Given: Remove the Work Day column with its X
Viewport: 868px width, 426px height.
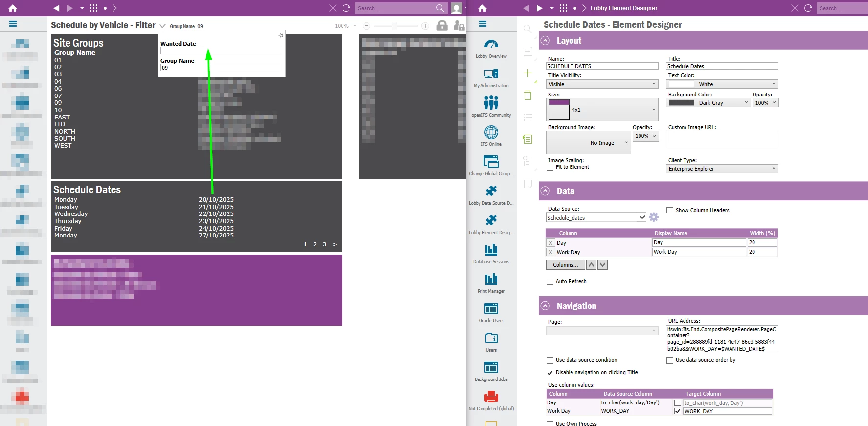Looking at the screenshot, I should click(550, 252).
